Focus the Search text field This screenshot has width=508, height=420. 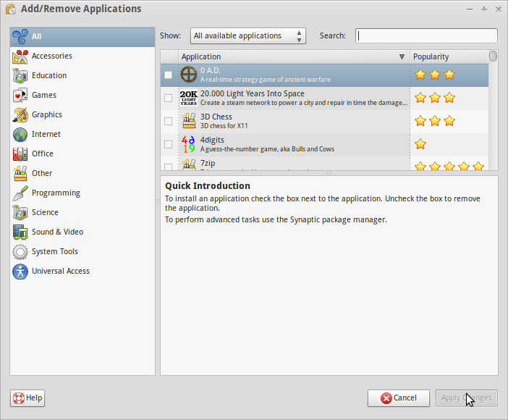click(x=426, y=36)
